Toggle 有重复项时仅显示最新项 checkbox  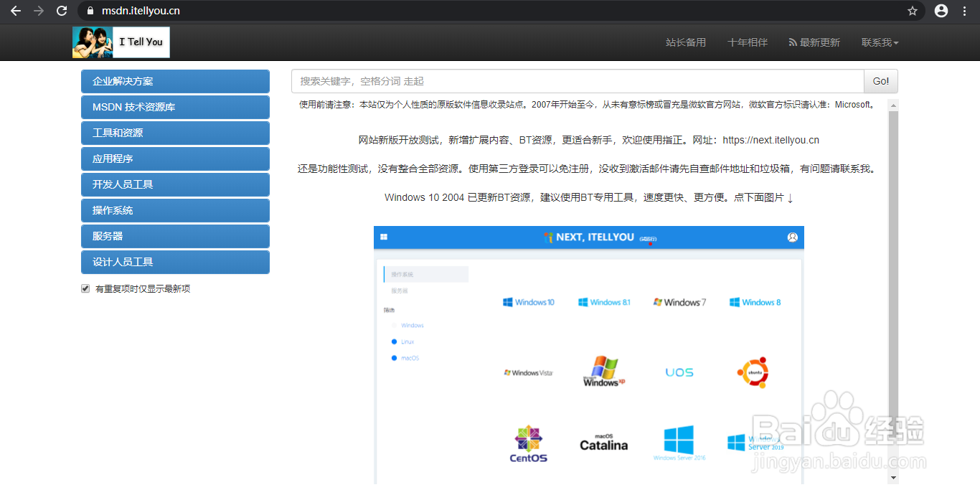(x=85, y=288)
